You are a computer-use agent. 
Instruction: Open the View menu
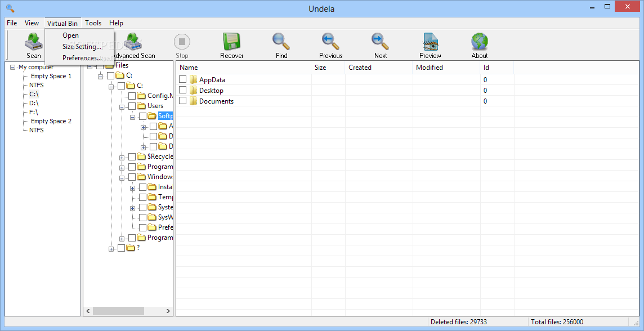pos(32,23)
